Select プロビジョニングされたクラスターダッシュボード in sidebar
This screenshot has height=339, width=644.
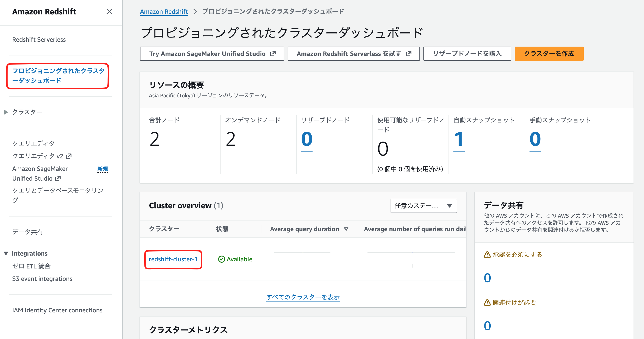(x=58, y=75)
